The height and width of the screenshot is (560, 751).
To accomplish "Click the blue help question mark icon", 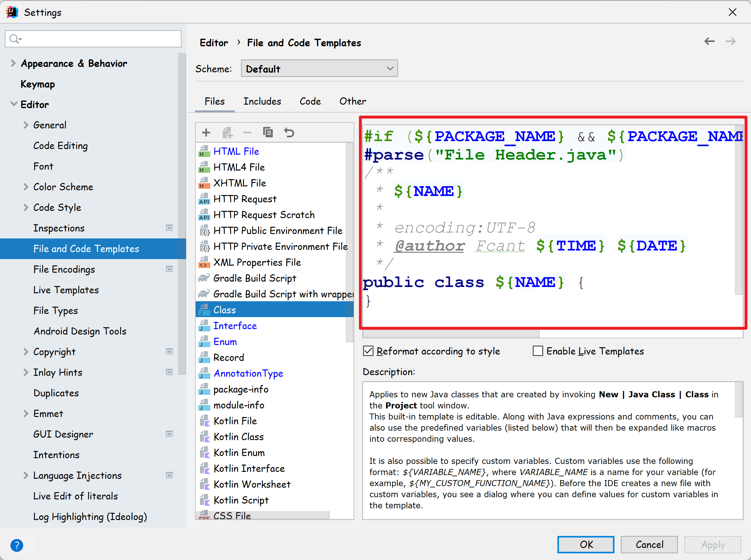I will tap(16, 545).
